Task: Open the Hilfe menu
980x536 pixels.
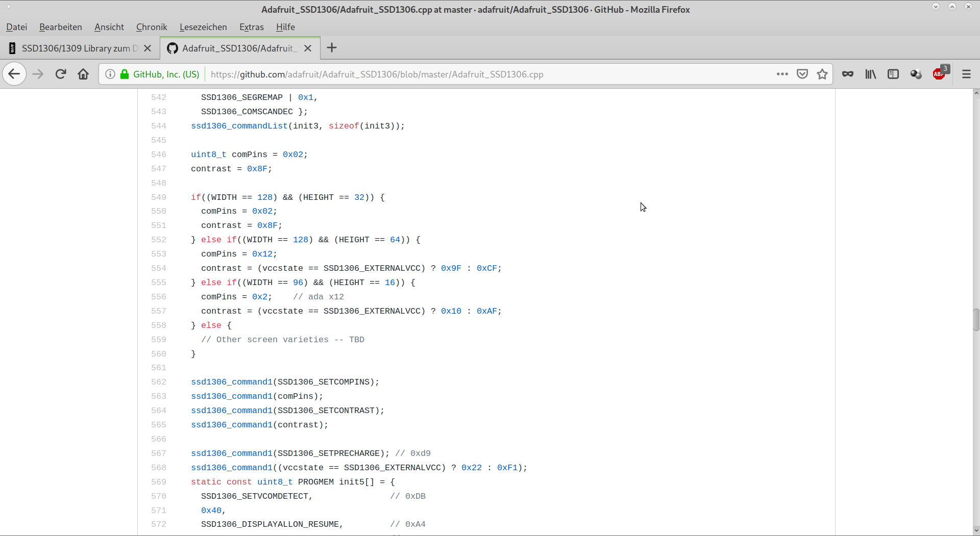Action: pyautogui.click(x=285, y=27)
